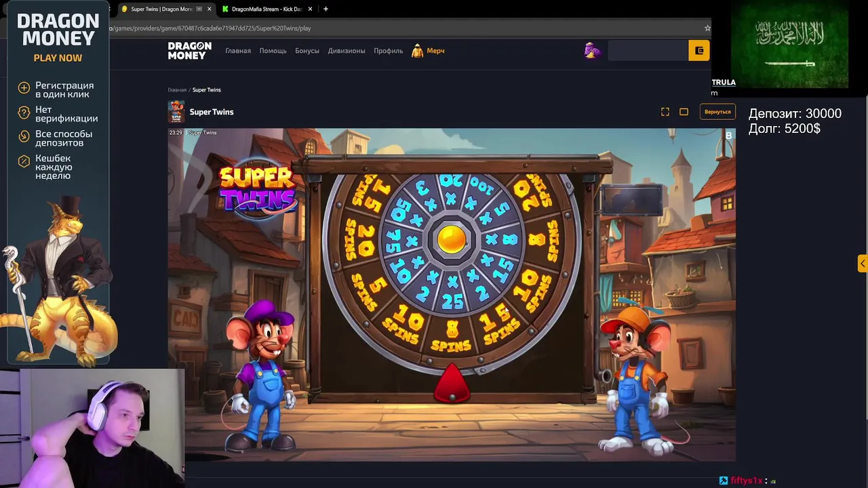868x488 pixels.
Task: Open the Мерч shop link
Action: pos(428,51)
